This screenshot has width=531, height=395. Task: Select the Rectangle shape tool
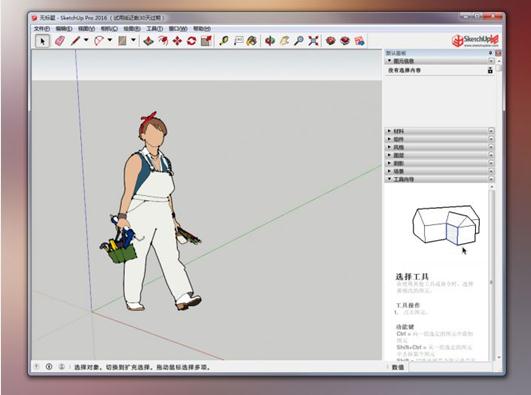click(122, 41)
